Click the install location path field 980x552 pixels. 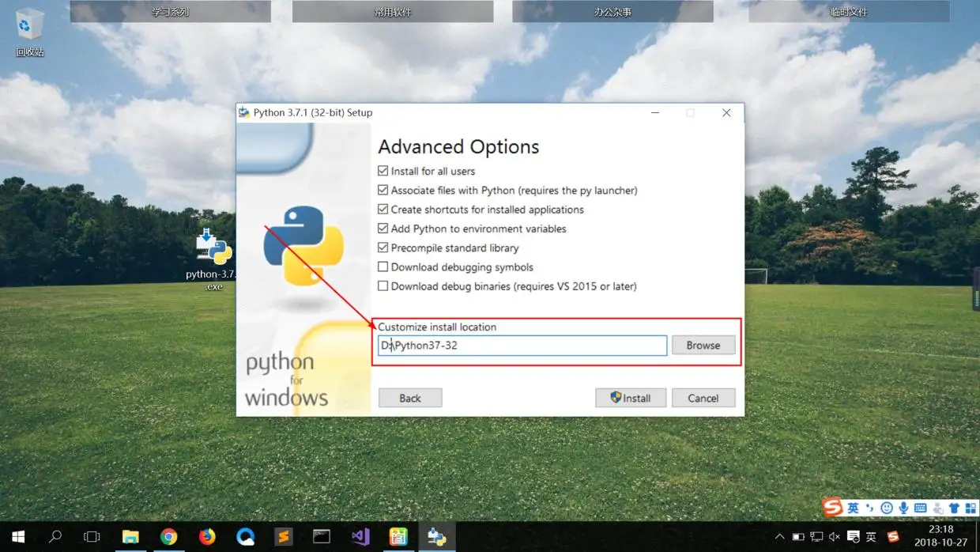(522, 346)
